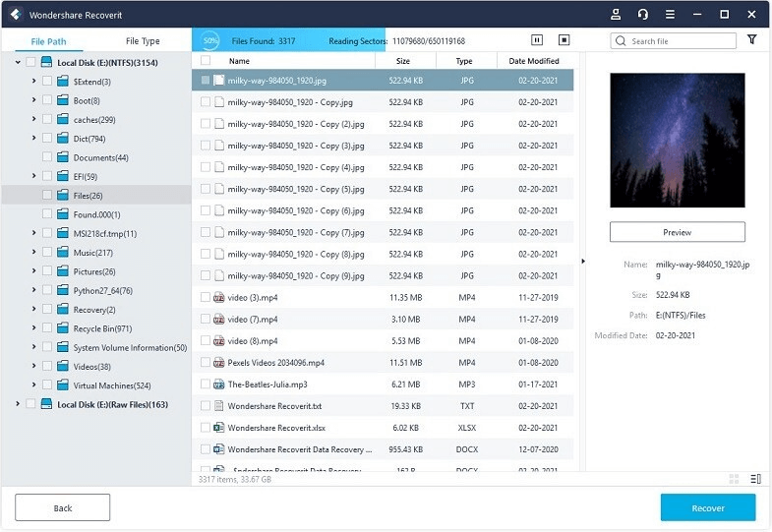The image size is (772, 532).
Task: Click the Recover button
Action: tap(707, 507)
